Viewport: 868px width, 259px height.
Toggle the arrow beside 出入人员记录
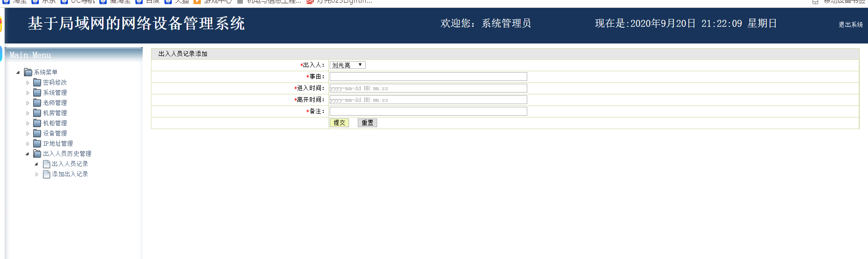click(x=36, y=164)
